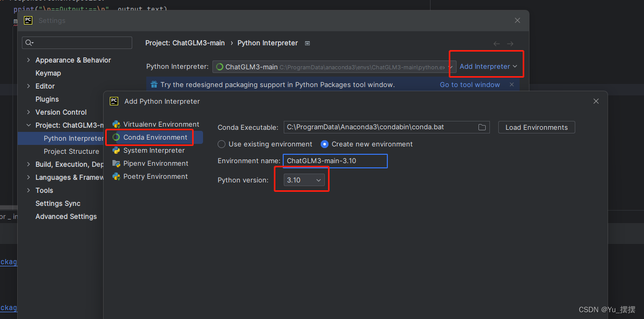Open the Python Interpreter combo box
The width and height of the screenshot is (644, 319).
tap(334, 67)
